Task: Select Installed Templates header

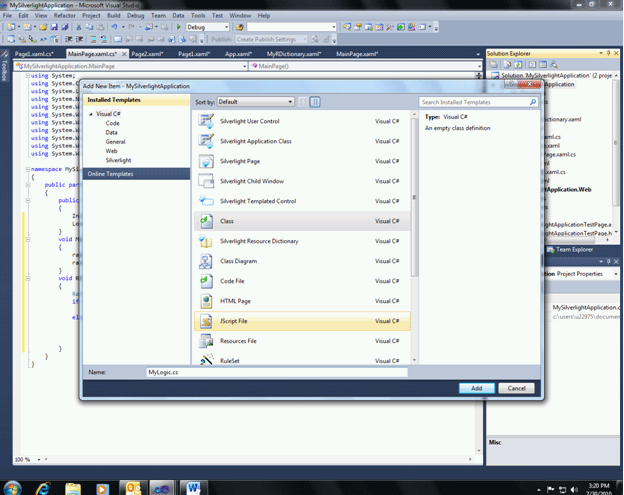Action: pyautogui.click(x=136, y=100)
